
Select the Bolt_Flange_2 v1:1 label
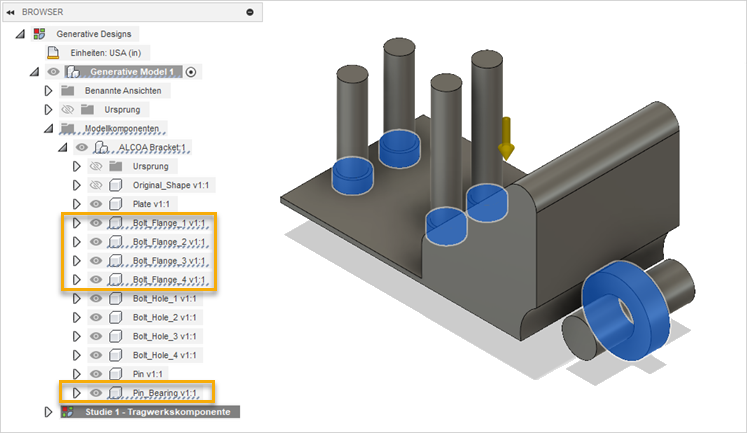[169, 242]
